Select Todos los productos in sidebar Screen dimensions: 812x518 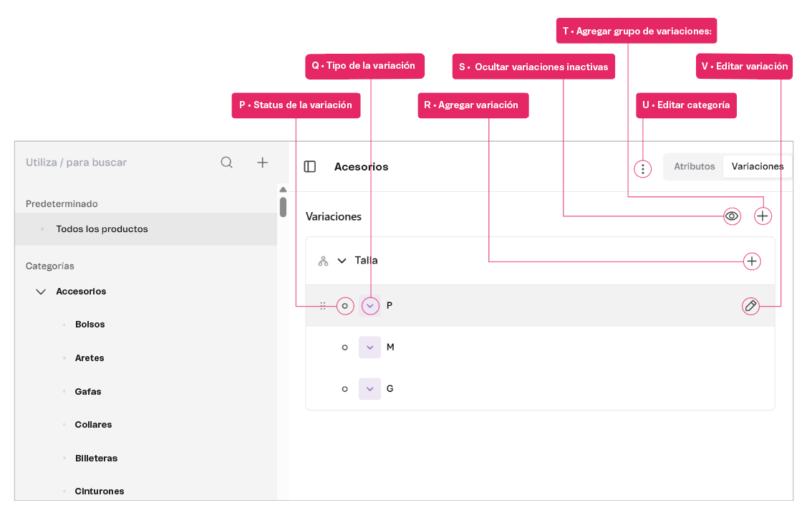pos(102,229)
